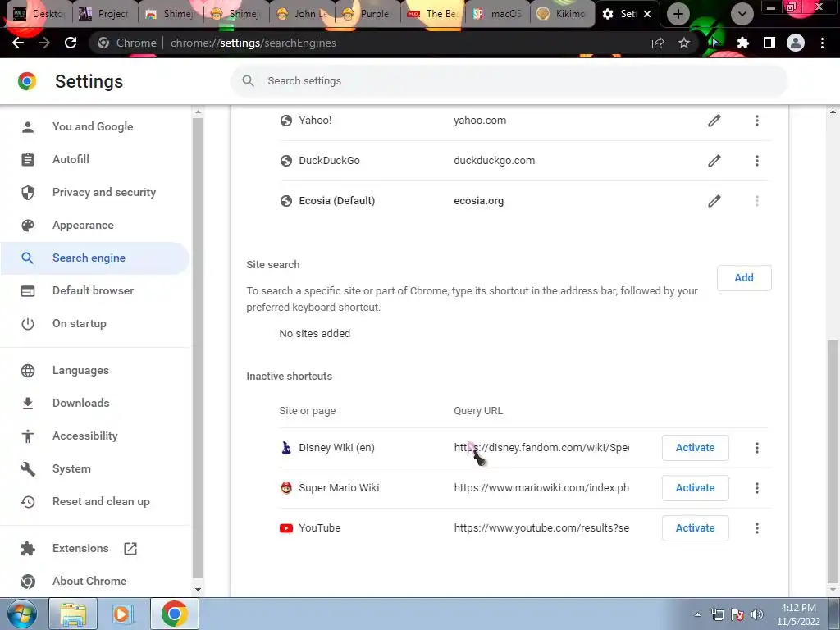
Task: Bookmark this page with the star icon
Action: coord(684,43)
